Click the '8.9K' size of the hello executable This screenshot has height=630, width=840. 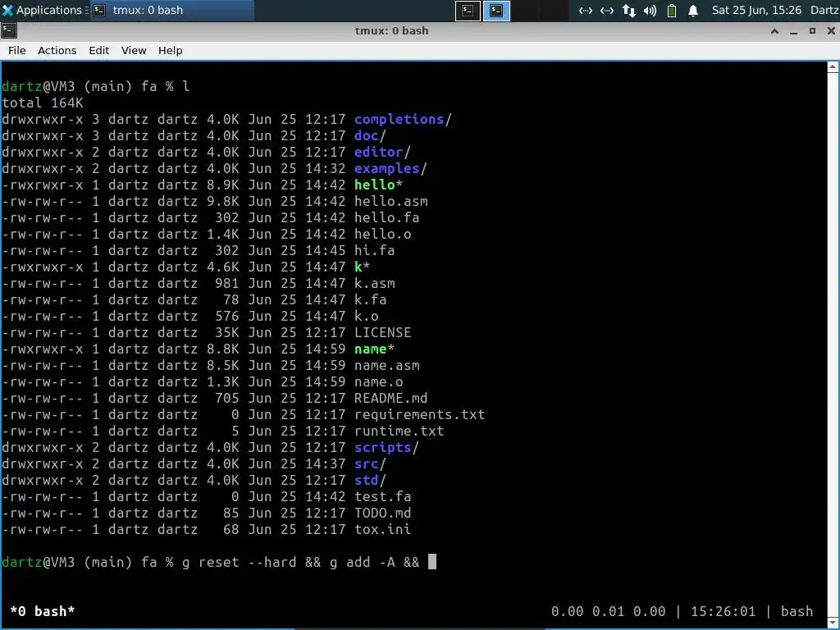click(x=223, y=185)
